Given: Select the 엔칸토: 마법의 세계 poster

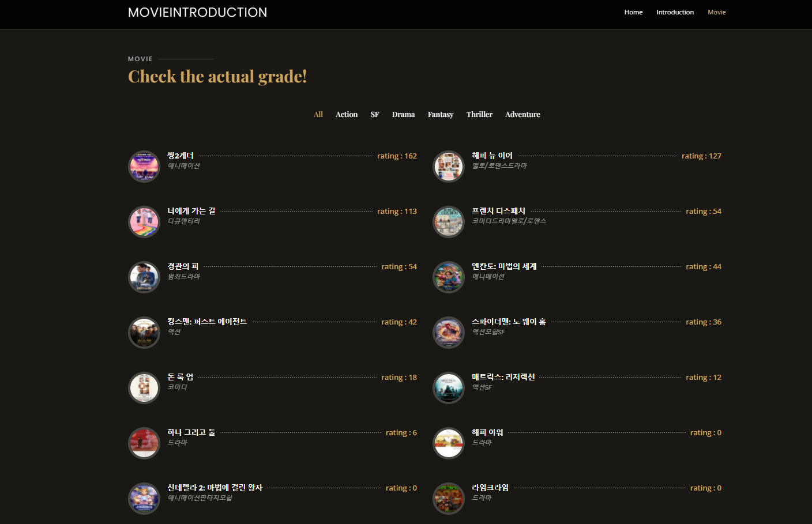Looking at the screenshot, I should click(448, 277).
